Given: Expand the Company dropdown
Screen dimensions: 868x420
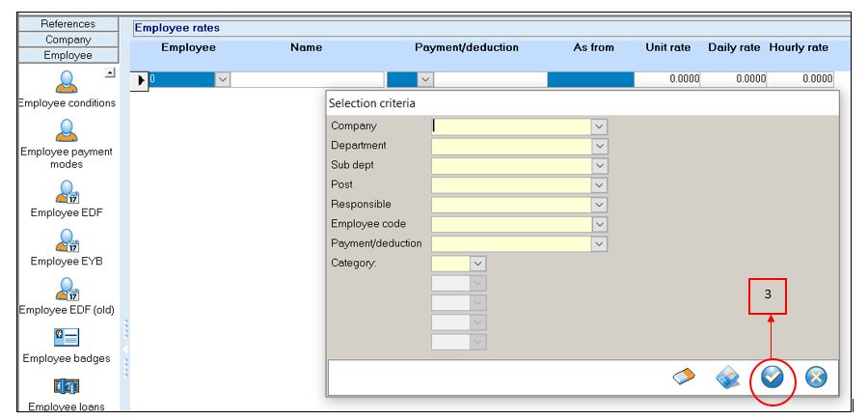Looking at the screenshot, I should click(x=599, y=126).
